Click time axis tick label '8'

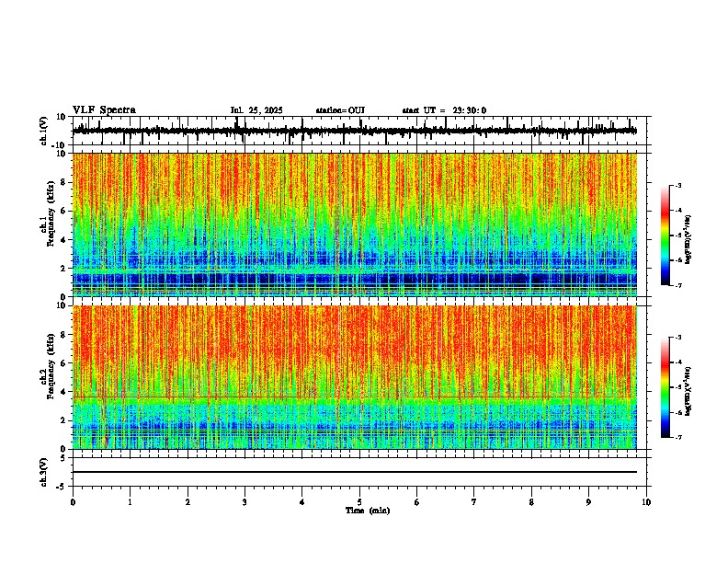coord(531,502)
